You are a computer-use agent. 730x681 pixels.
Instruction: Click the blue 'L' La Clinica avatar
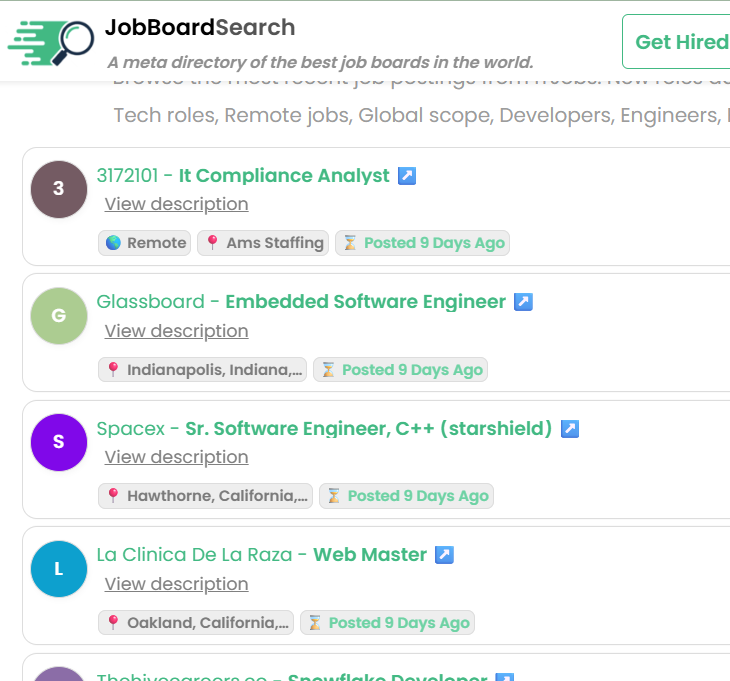click(x=59, y=569)
